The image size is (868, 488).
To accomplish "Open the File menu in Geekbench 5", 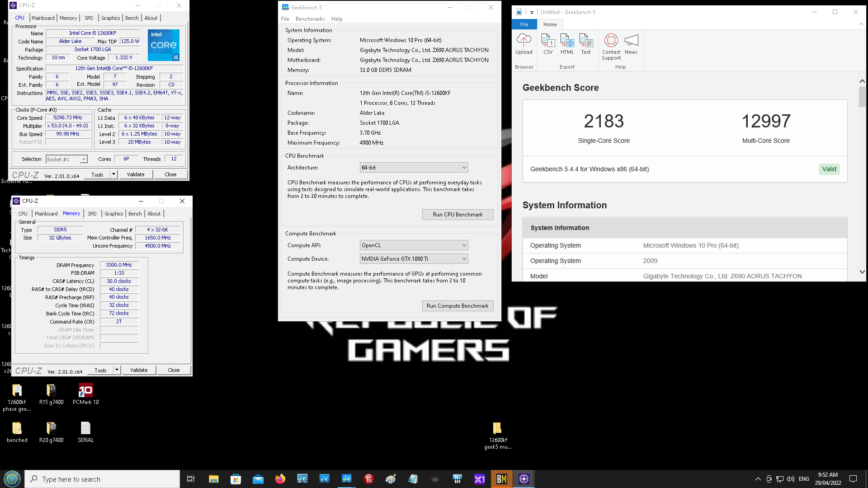I will [x=285, y=19].
